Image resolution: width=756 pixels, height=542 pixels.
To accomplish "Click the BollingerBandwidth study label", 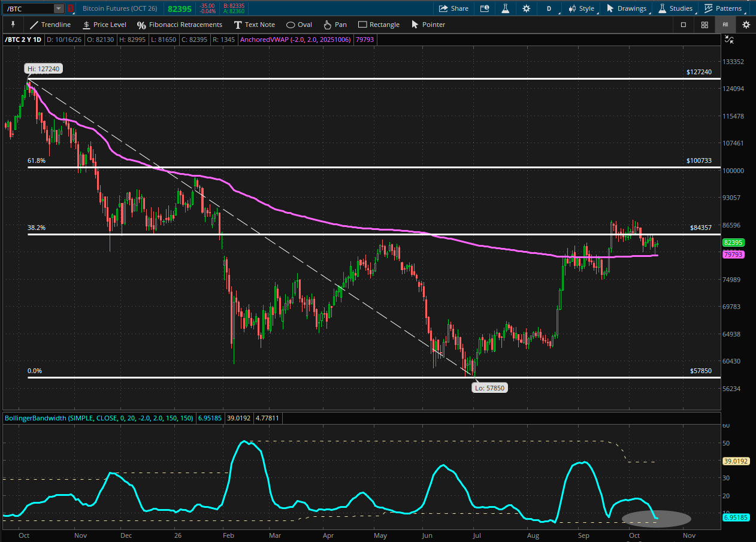I will pyautogui.click(x=99, y=417).
